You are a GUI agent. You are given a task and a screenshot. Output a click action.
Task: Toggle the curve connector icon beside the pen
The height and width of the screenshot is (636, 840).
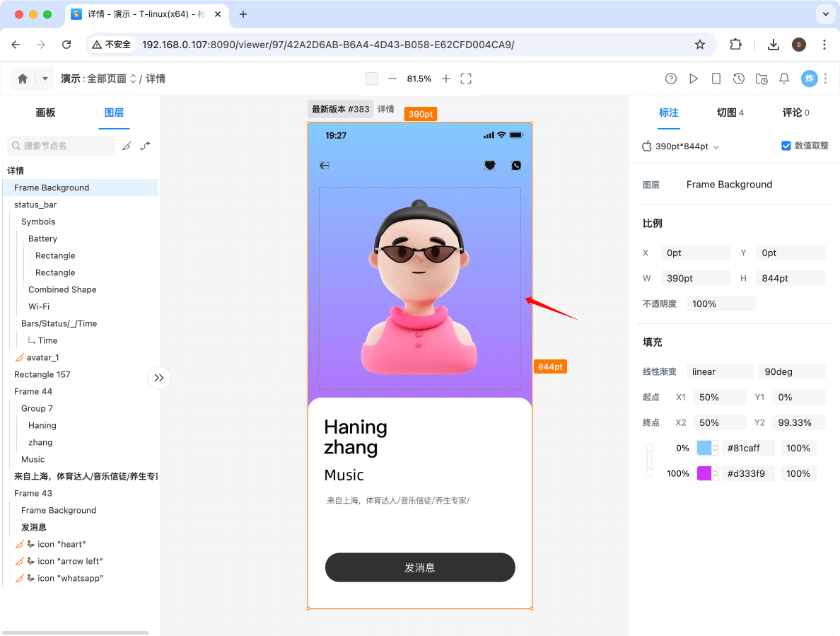click(x=147, y=146)
